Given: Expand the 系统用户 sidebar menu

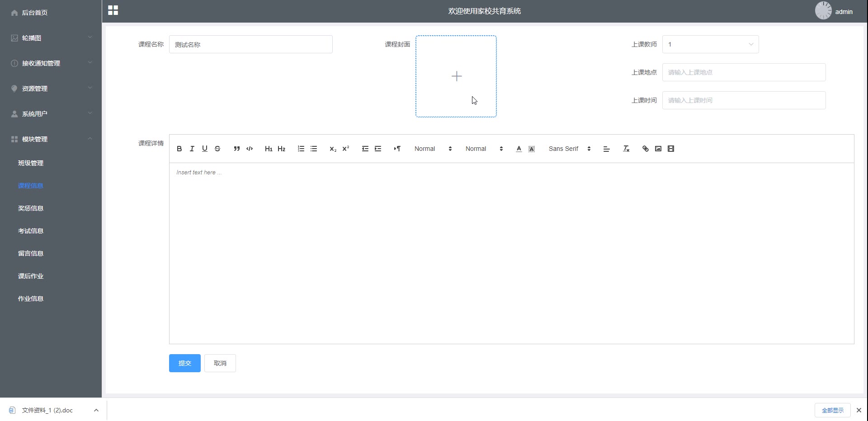Looking at the screenshot, I should click(51, 114).
